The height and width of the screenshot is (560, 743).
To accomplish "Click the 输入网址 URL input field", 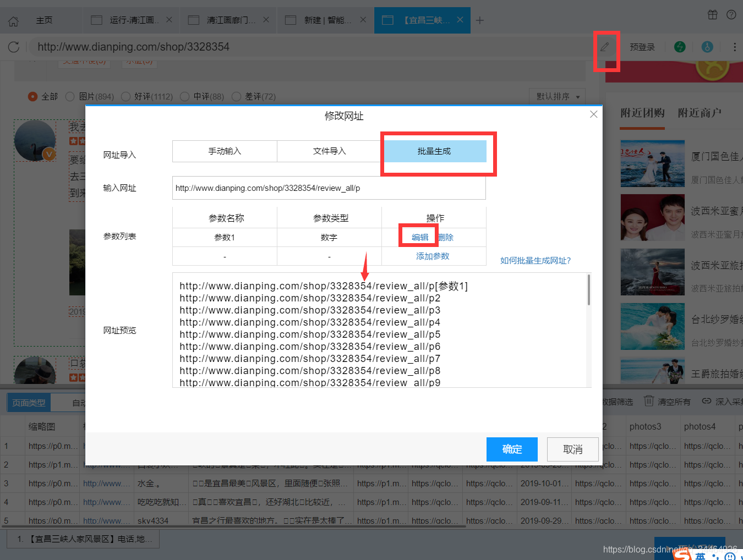I will click(329, 188).
